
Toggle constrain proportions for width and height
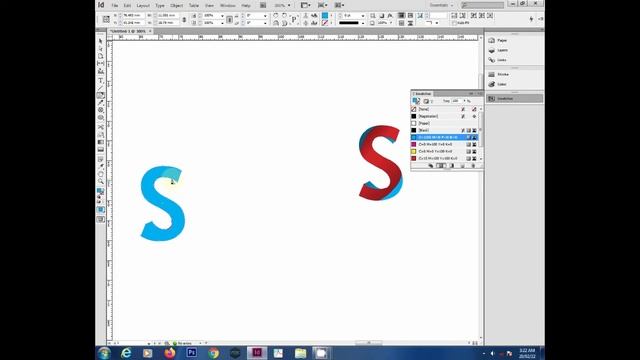pyautogui.click(x=184, y=19)
